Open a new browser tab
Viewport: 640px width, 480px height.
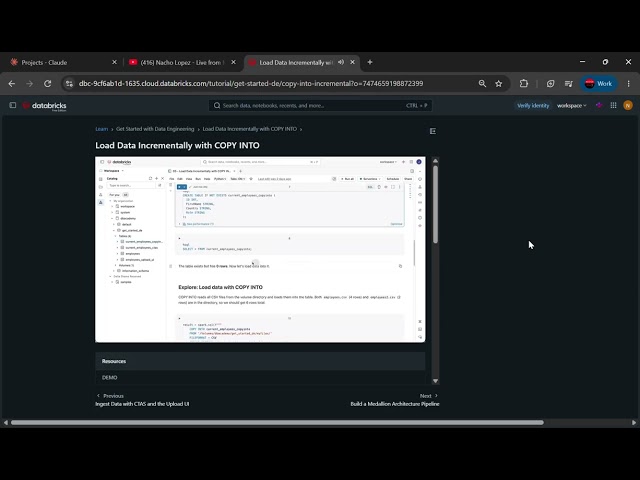[370, 62]
